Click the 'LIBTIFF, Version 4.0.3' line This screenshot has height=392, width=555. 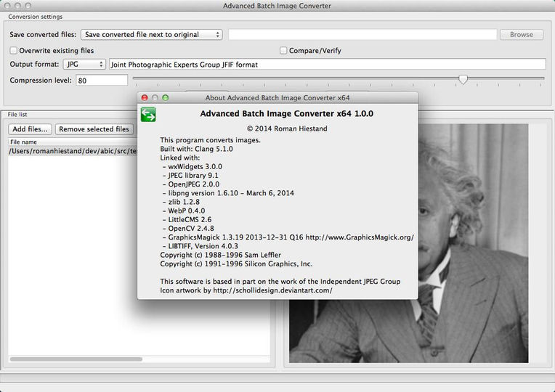(x=200, y=246)
